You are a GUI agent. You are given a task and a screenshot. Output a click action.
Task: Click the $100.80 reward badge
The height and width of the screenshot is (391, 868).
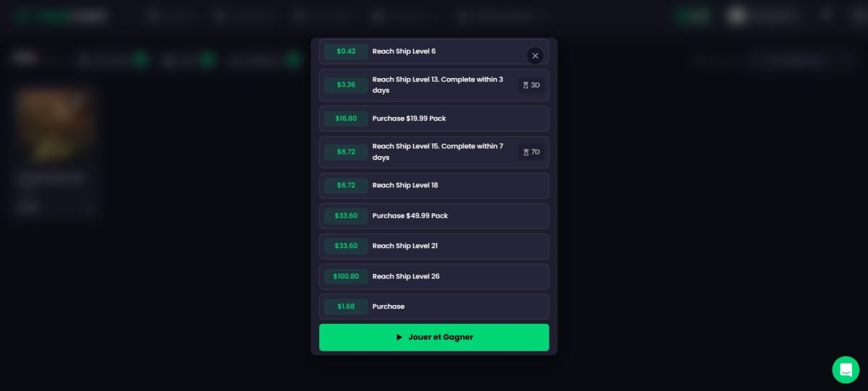pos(346,277)
